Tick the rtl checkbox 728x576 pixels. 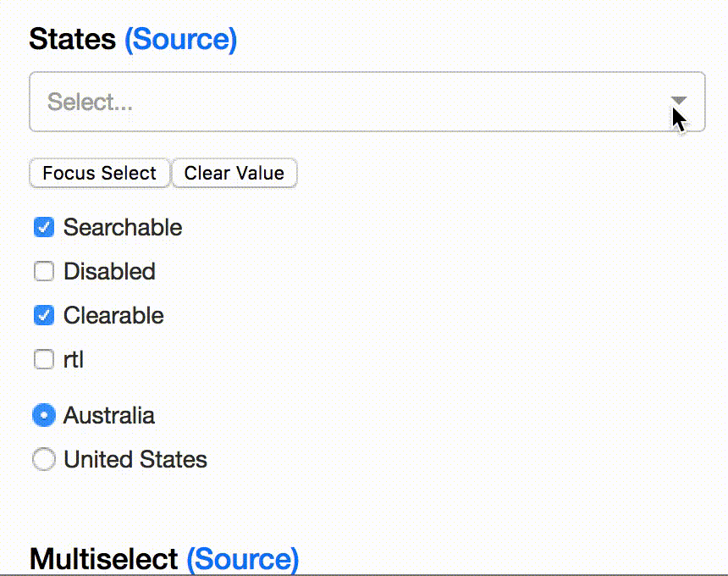pos(43,359)
